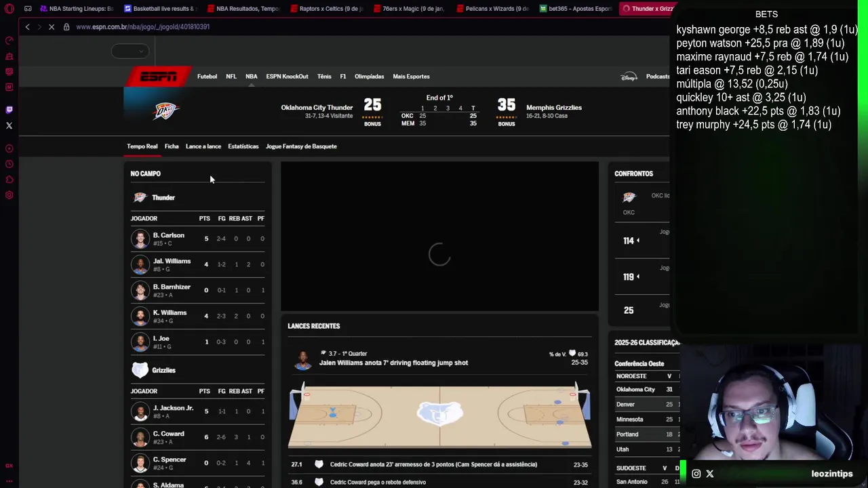Switch to the Raptors x Celtics tab

(x=327, y=9)
